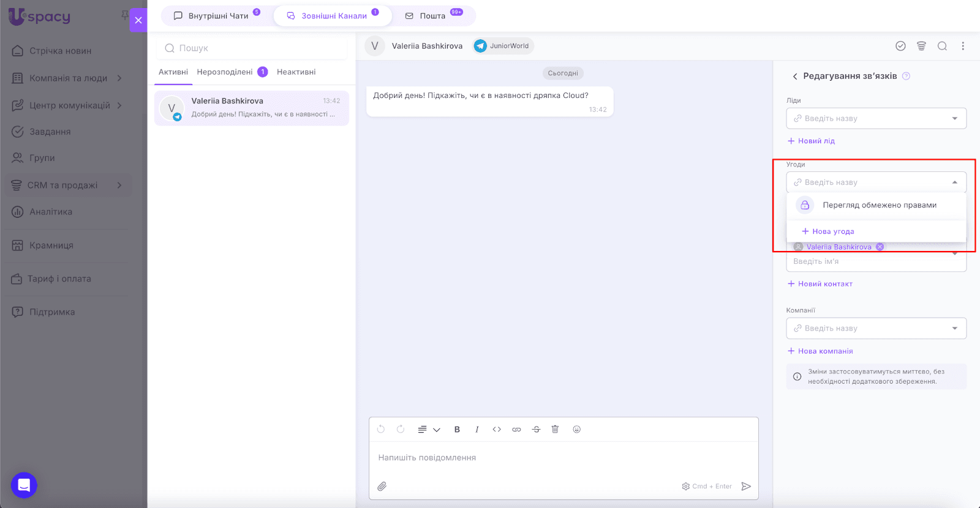
Task: Open Стрічка новин in the sidebar
Action: point(60,51)
